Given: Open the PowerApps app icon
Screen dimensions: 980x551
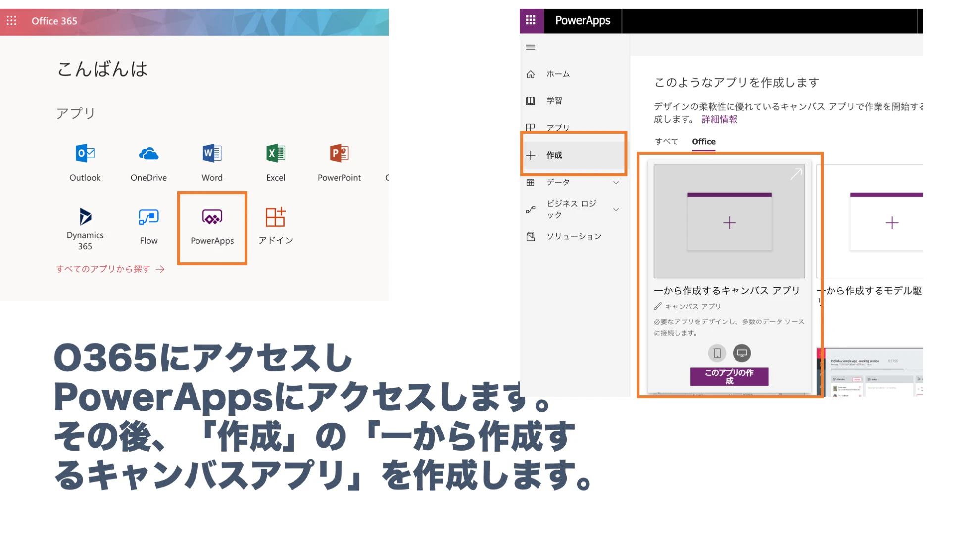Looking at the screenshot, I should 212,217.
